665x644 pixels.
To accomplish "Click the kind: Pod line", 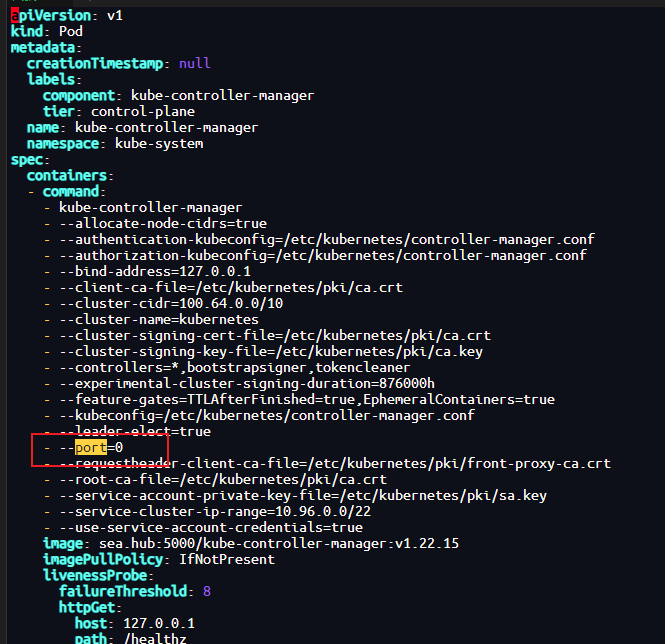I will pyautogui.click(x=47, y=31).
